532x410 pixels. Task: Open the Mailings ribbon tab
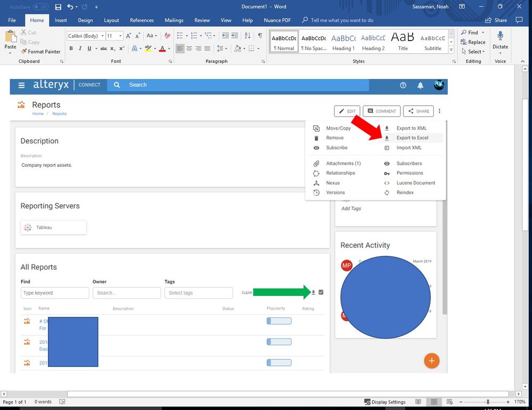(174, 20)
